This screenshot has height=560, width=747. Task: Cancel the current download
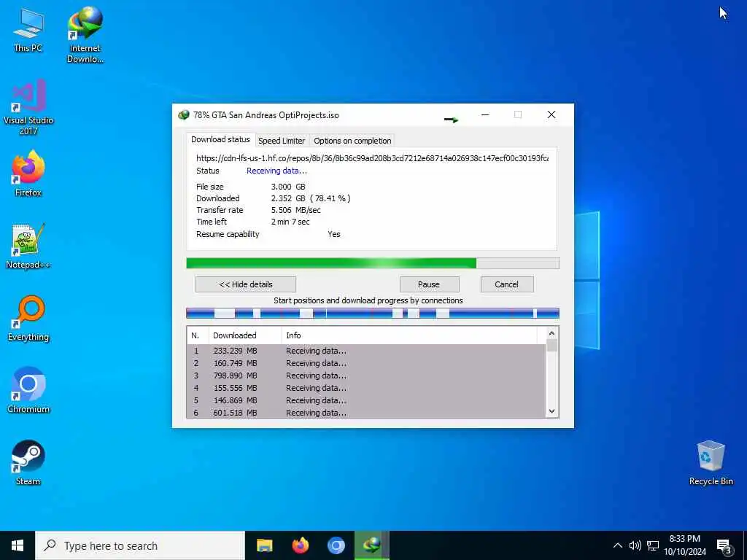(x=507, y=284)
